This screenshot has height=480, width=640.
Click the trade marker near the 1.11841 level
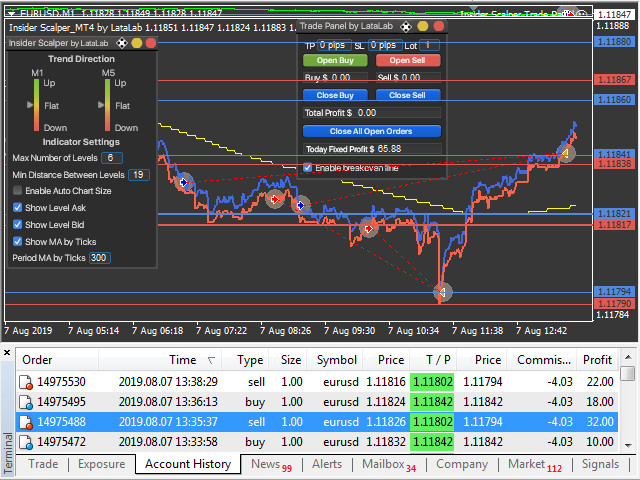(x=566, y=153)
